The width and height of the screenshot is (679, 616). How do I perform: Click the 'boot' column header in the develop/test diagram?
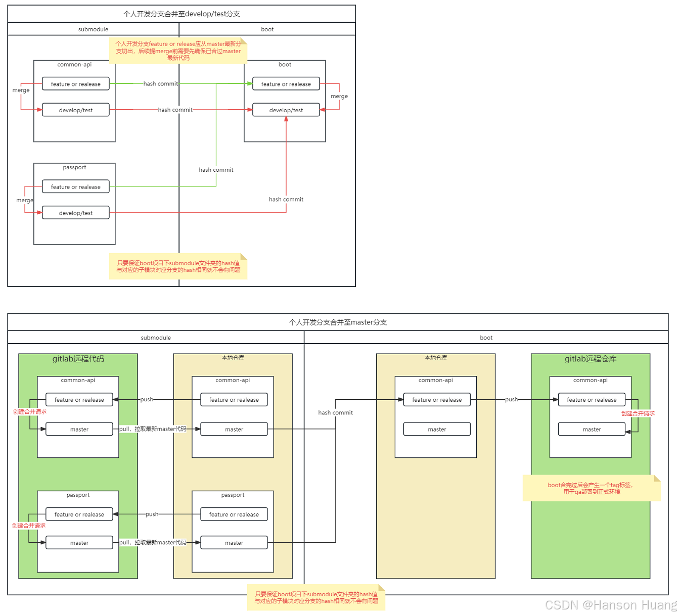[x=267, y=29]
